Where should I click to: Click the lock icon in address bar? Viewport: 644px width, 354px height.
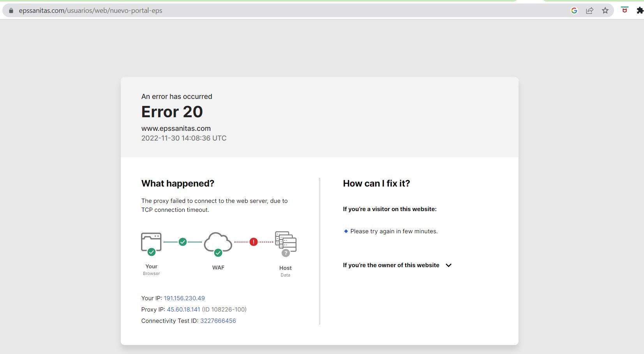(11, 11)
